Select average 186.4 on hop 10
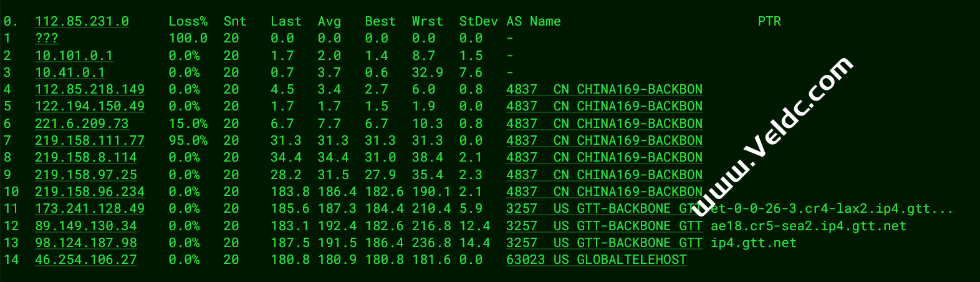The width and height of the screenshot is (980, 282). (x=337, y=192)
